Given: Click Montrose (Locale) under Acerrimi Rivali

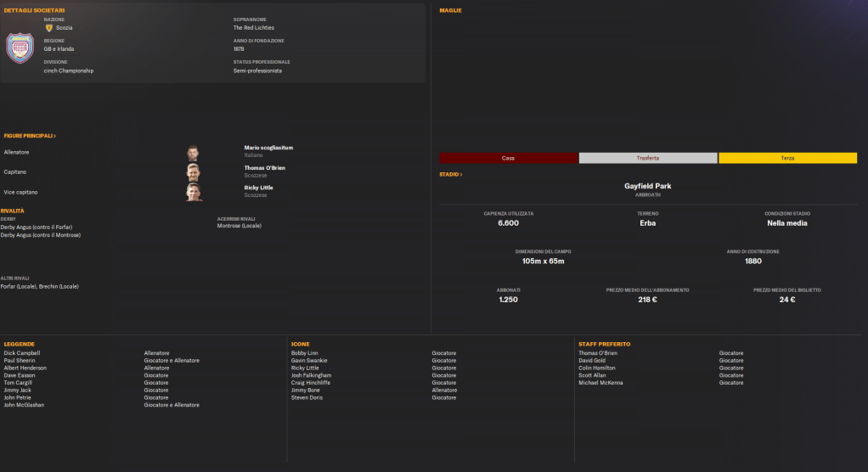Looking at the screenshot, I should (240, 226).
